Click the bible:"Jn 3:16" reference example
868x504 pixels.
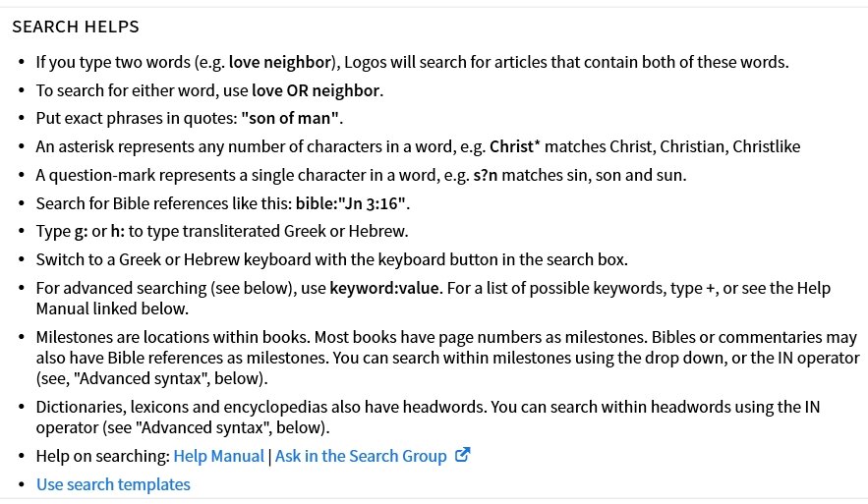(351, 203)
